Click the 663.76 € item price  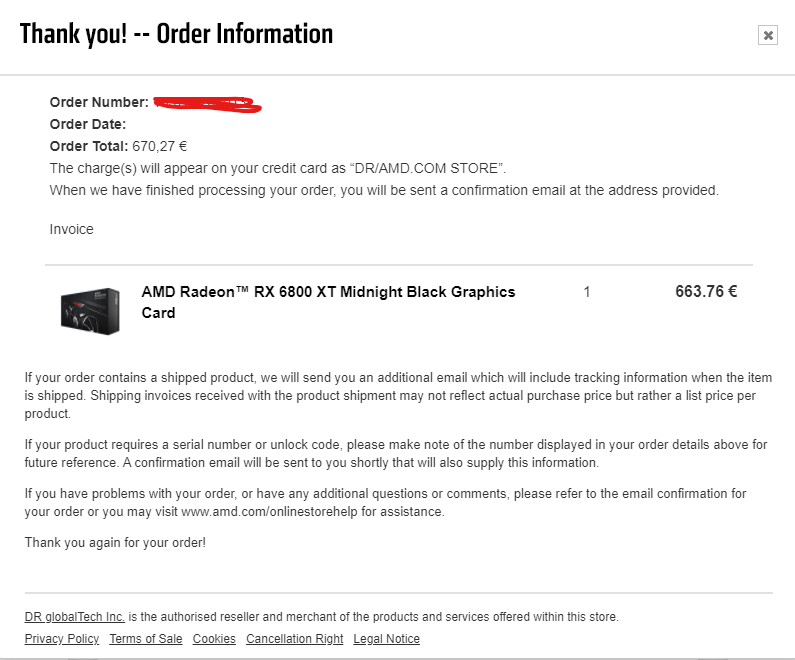click(x=706, y=292)
